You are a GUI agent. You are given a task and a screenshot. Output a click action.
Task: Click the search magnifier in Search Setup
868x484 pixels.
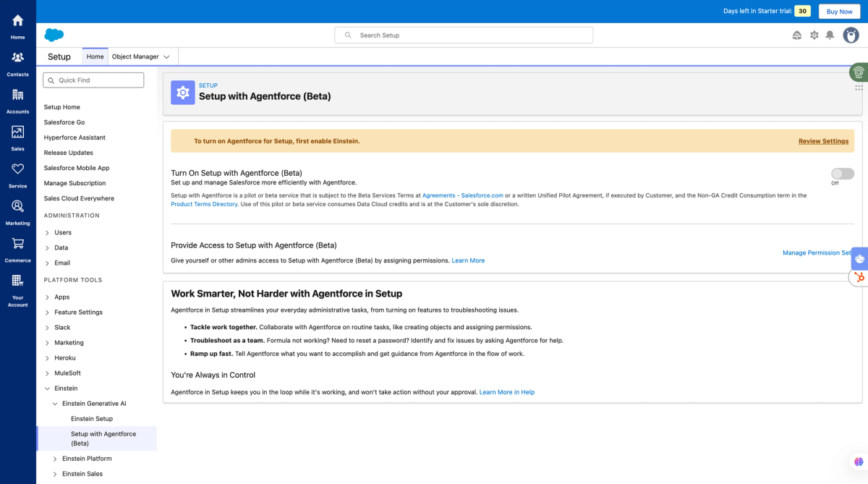pos(348,35)
